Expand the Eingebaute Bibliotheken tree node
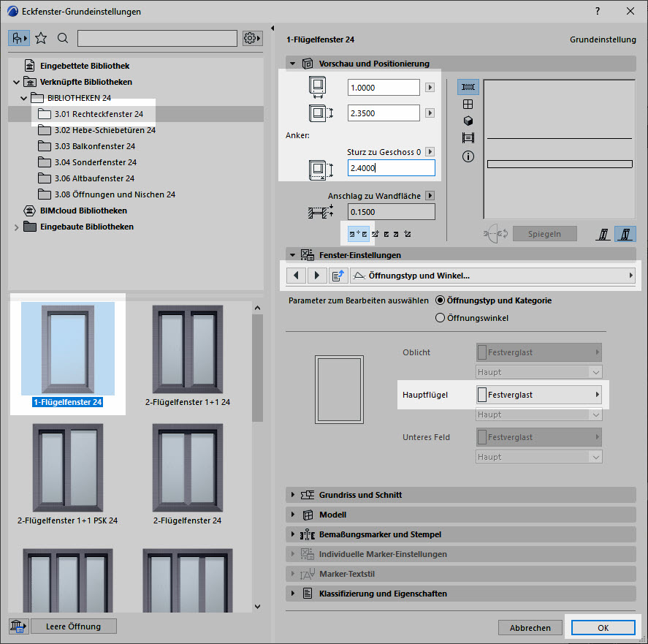The height and width of the screenshot is (644, 648). click(x=17, y=227)
